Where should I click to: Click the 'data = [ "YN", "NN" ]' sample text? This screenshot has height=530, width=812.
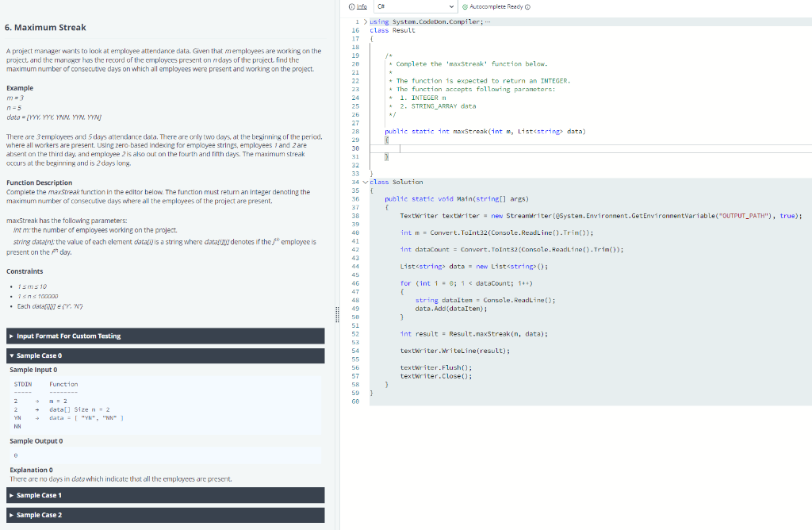[x=86, y=418]
